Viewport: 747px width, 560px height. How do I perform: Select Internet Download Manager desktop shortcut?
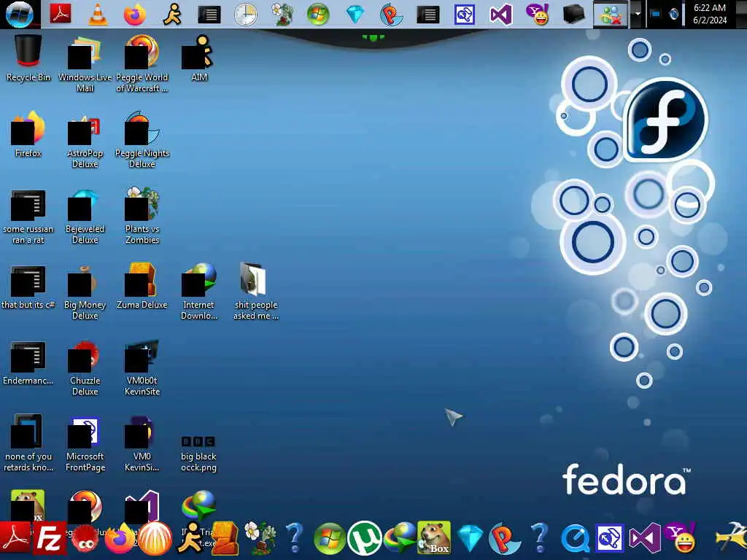(x=199, y=292)
